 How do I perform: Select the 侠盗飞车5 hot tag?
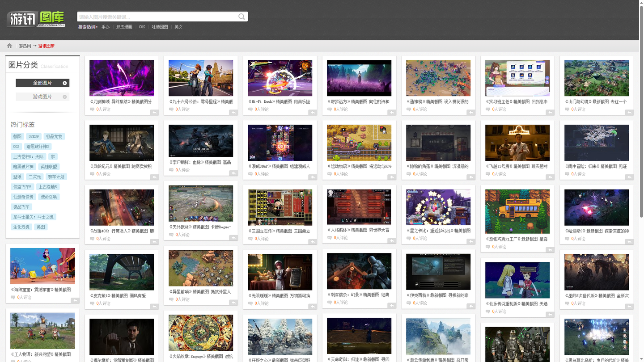pos(22,187)
